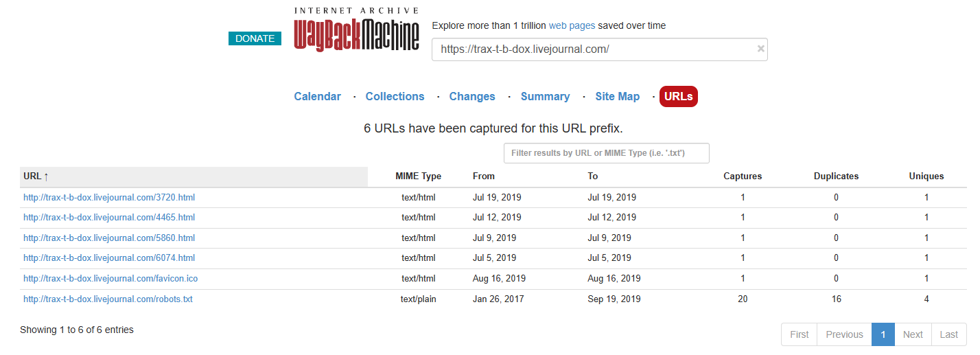Sort the table by MIME Type column
980x355 pixels.
coord(419,176)
